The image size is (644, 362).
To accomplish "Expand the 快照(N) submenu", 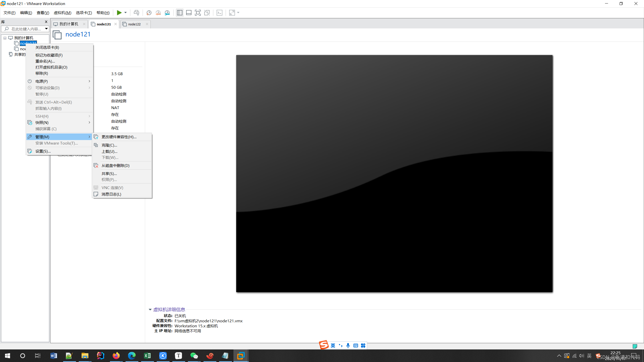I will tap(60, 122).
